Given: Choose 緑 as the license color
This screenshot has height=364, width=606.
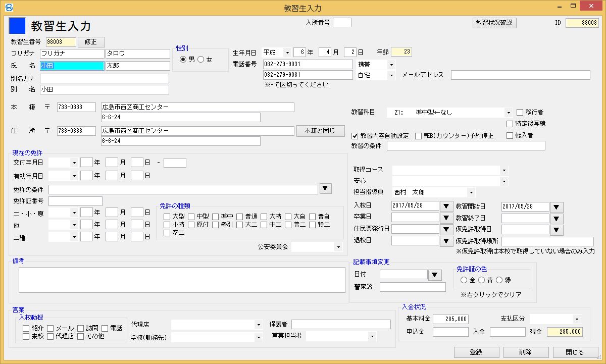Looking at the screenshot, I should tap(499, 280).
